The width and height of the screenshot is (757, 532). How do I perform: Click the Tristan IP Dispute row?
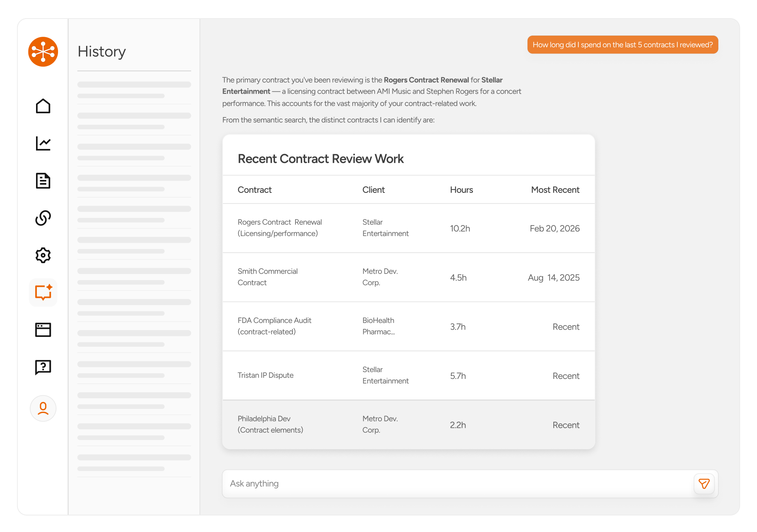click(408, 375)
